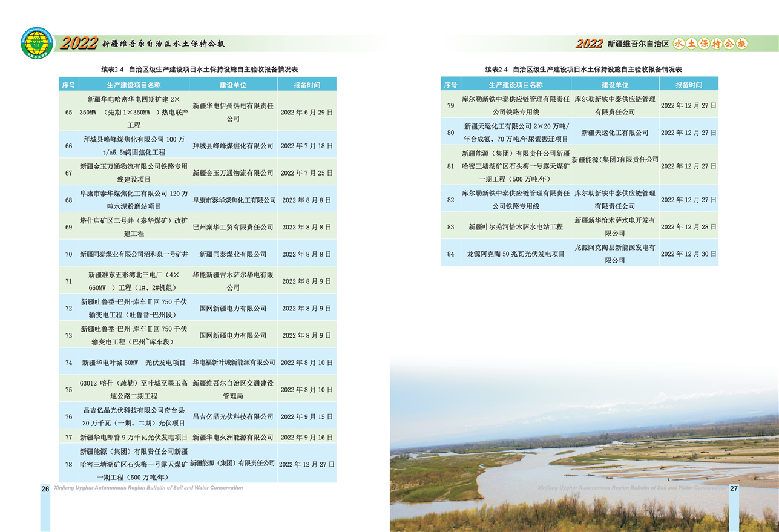
Task: Click project '新疆华电叶城 50MW 光伏发电项目'
Action: pos(134,363)
